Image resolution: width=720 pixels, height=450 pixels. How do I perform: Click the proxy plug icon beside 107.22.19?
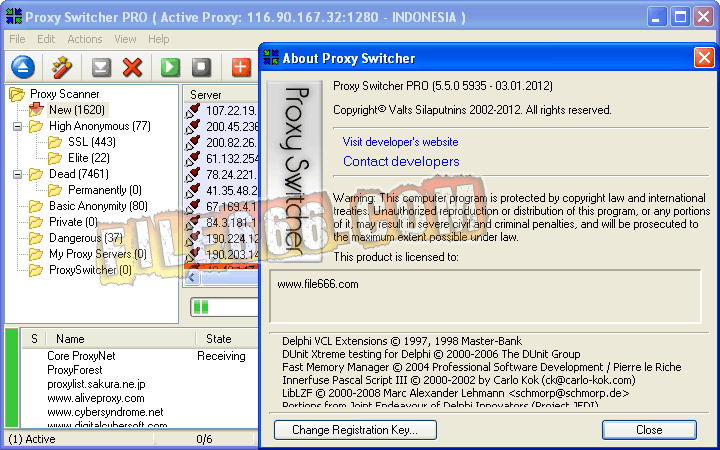(x=193, y=110)
